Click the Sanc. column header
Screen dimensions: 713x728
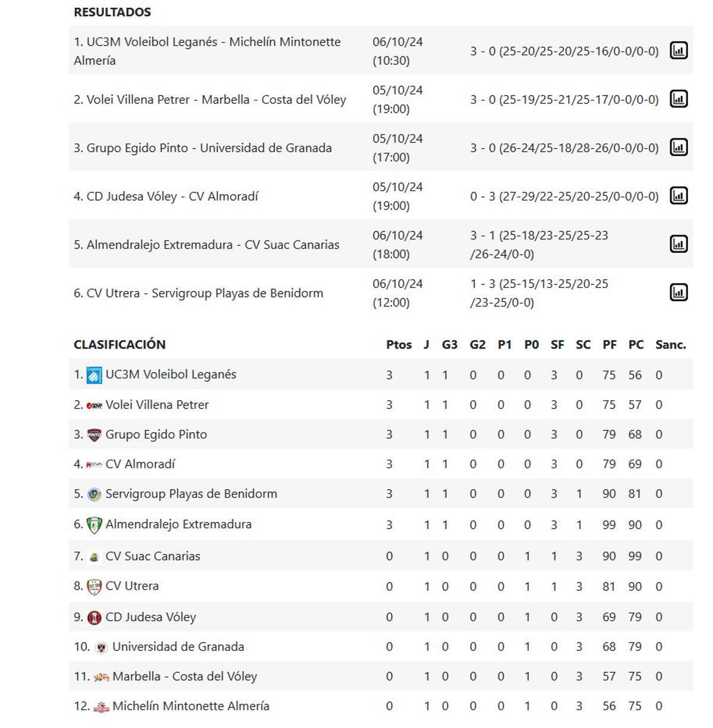click(x=670, y=344)
